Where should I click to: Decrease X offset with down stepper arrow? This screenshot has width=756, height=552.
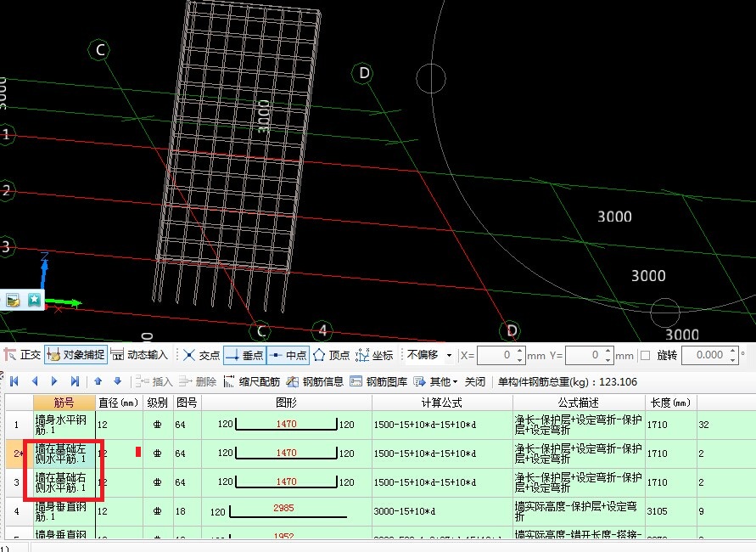coord(519,360)
